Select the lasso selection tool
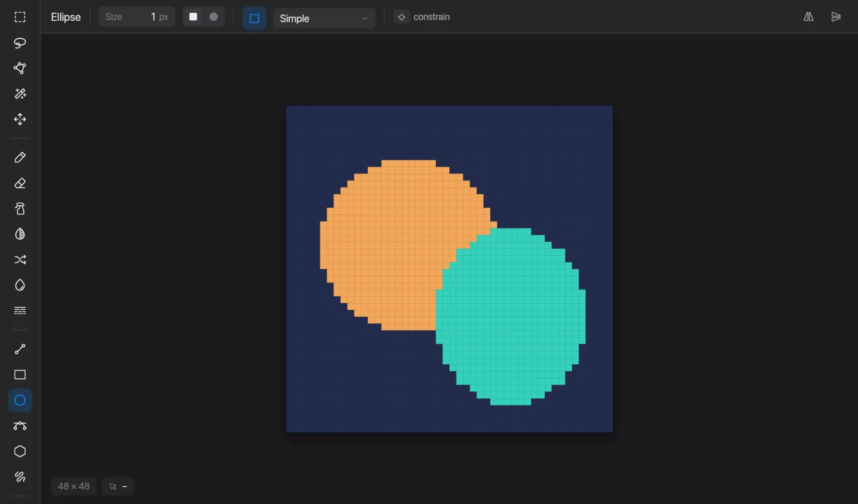Screen dimensions: 858x504 20,43
